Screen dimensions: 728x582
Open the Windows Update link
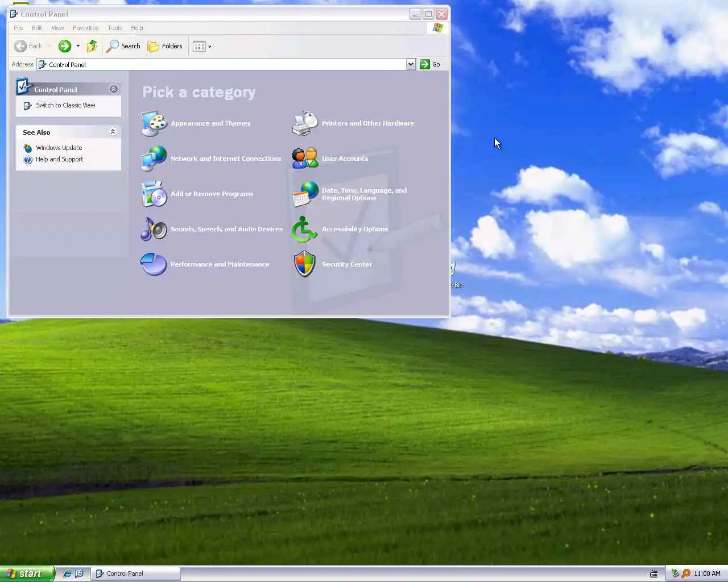pos(59,148)
